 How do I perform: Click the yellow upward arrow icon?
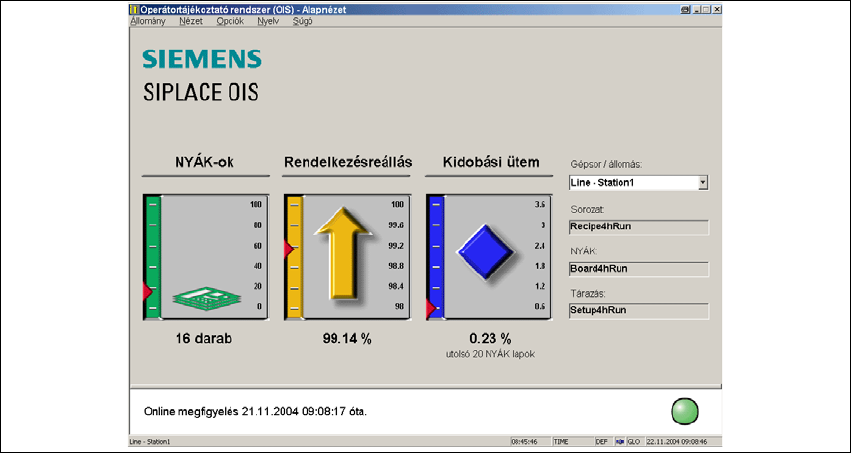tap(344, 253)
